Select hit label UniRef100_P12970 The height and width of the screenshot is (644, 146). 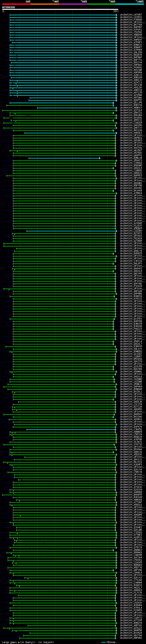click(x=131, y=226)
